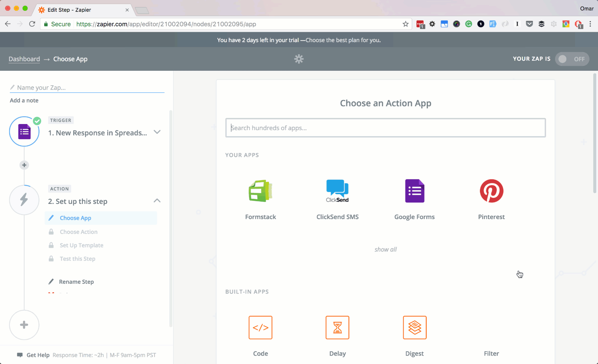This screenshot has width=598, height=364.
Task: Select the locked Set Up Template item
Action: pos(81,245)
